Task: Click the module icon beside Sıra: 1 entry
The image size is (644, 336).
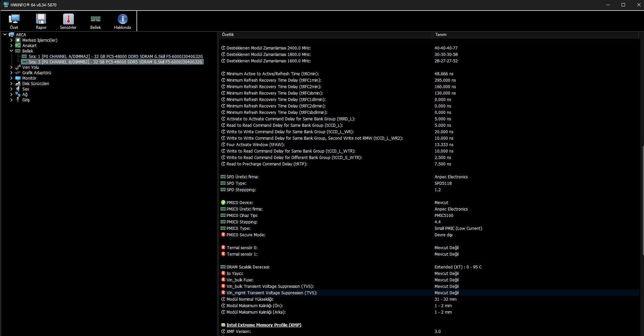Action: [x=24, y=56]
